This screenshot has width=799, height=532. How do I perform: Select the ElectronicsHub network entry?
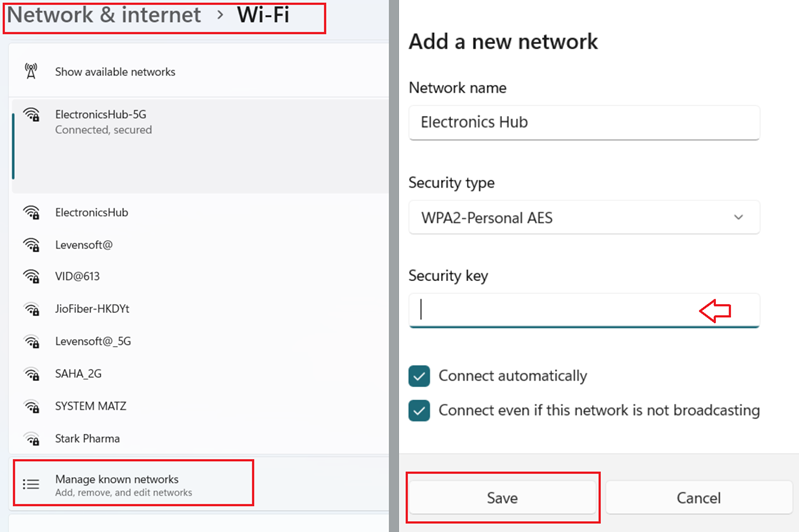[x=200, y=213]
